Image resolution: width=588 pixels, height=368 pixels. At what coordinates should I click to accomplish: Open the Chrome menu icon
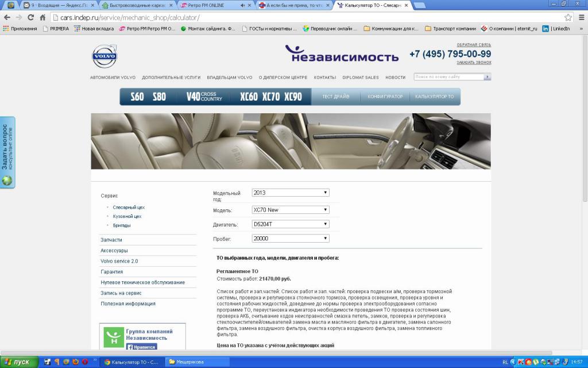582,17
